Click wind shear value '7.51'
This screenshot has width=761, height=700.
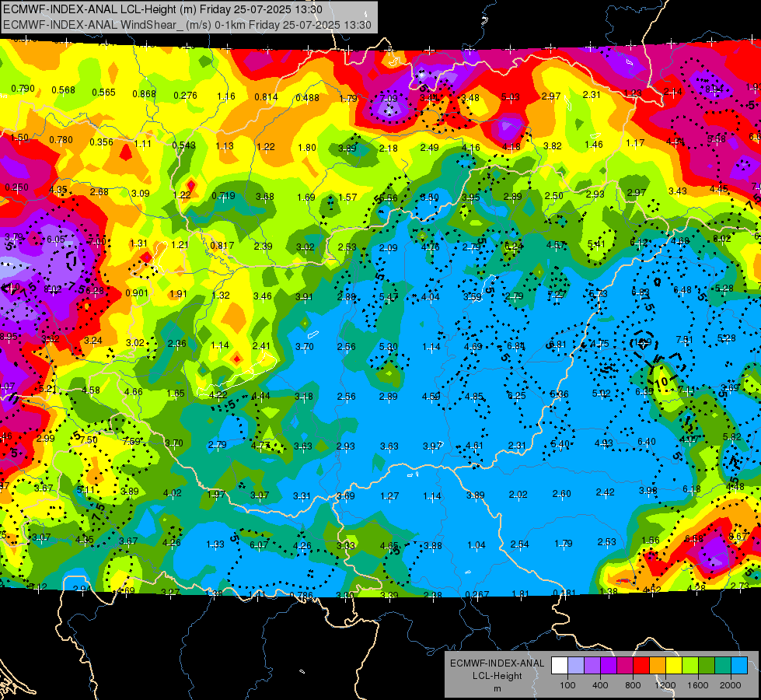(x=684, y=340)
